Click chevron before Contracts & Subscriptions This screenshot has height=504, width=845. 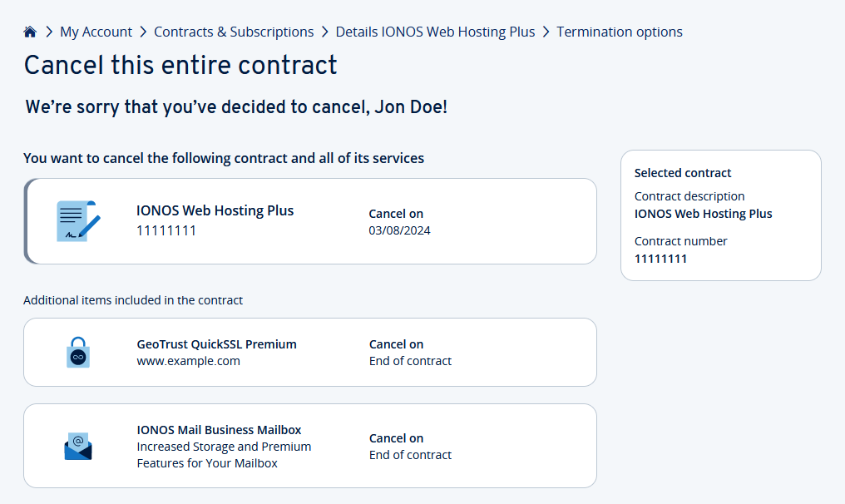[143, 32]
